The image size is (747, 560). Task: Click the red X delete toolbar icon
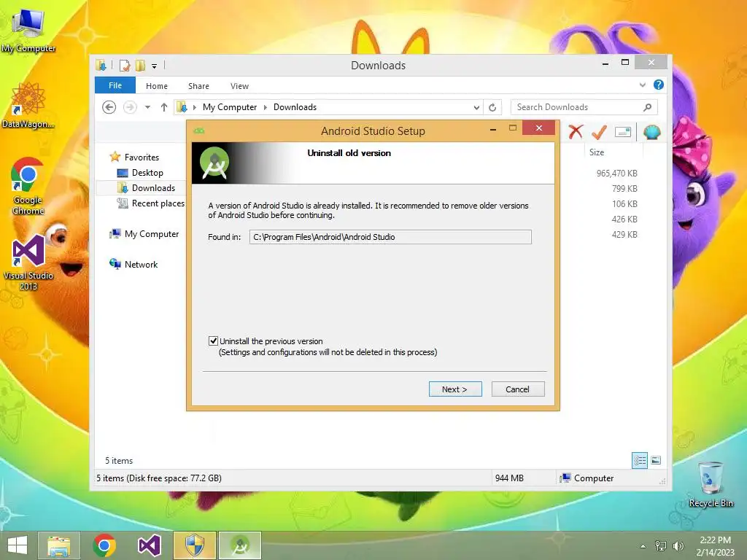point(576,131)
